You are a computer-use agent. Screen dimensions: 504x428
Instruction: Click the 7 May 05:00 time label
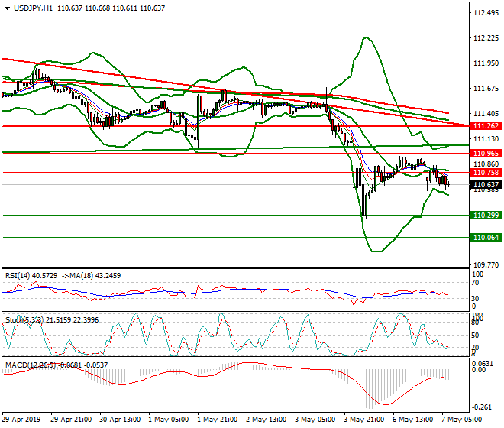coord(461,420)
